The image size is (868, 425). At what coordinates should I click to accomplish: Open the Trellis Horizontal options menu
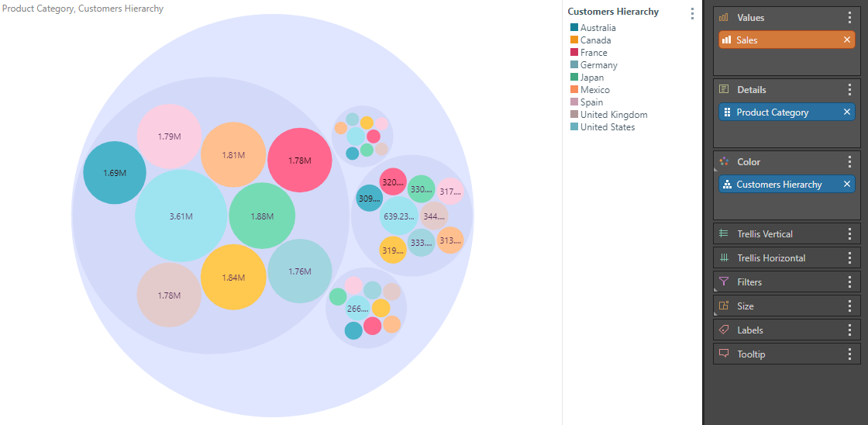click(x=849, y=258)
